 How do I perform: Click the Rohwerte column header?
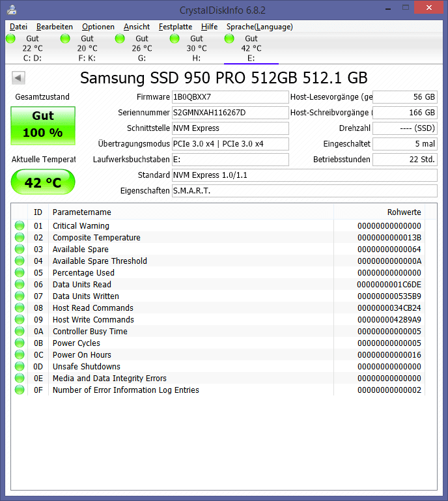(x=380, y=212)
